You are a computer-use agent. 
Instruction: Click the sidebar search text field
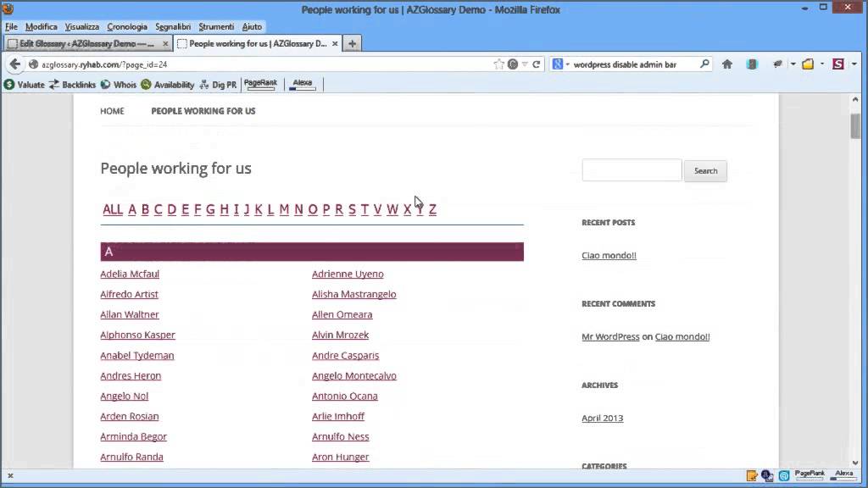pyautogui.click(x=632, y=170)
